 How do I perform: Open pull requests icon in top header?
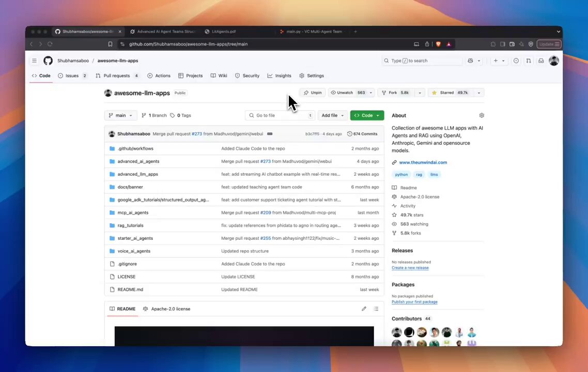(x=529, y=61)
